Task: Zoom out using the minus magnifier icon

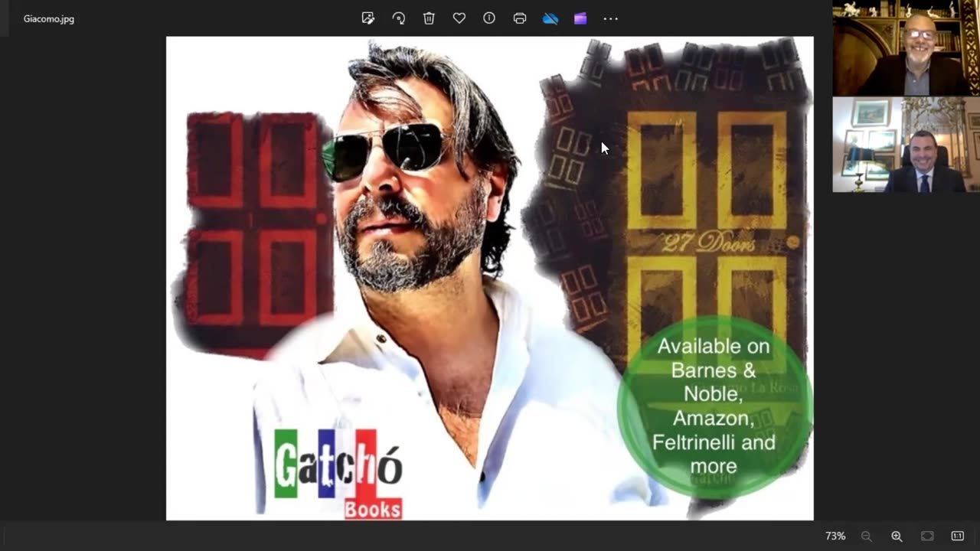Action: pos(867,536)
